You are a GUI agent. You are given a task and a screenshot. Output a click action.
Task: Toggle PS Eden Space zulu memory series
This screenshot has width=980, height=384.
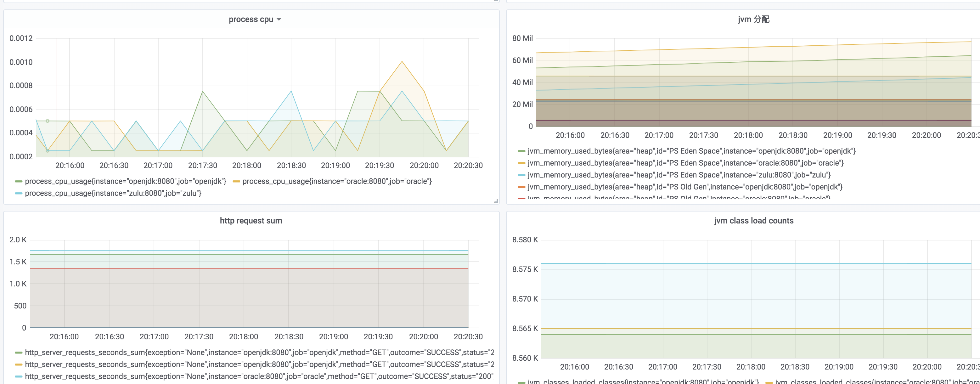pos(679,175)
